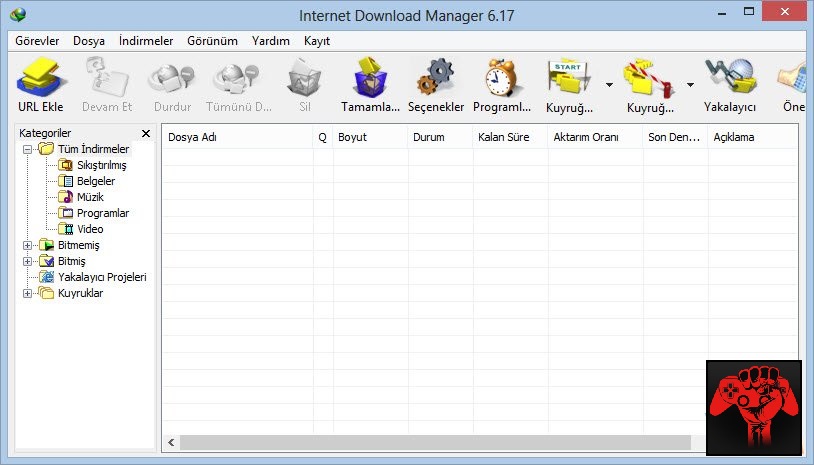Screen dimensions: 814x465
Task: Click the Tamamla... delete completed icon
Action: (370, 78)
